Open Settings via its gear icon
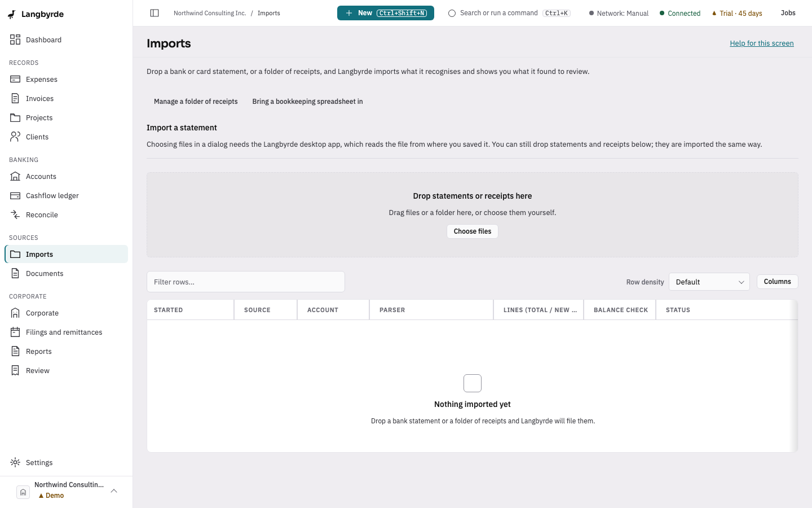 tap(15, 462)
